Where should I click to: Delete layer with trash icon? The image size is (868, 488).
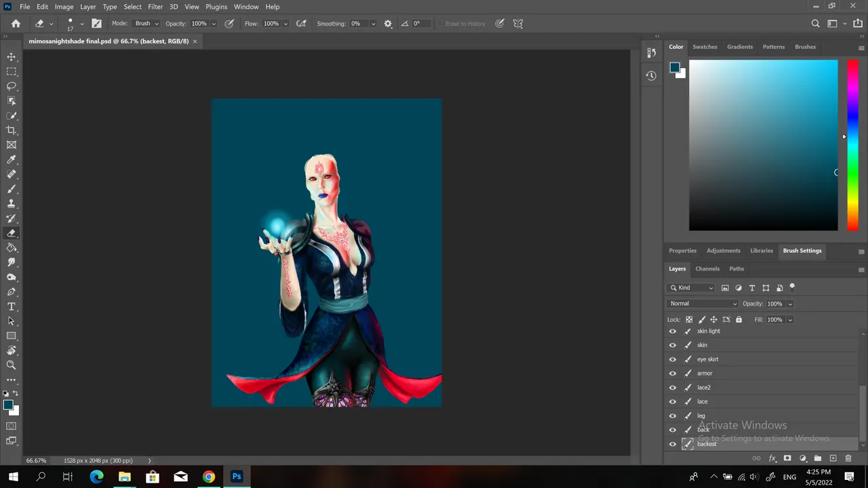tap(848, 458)
